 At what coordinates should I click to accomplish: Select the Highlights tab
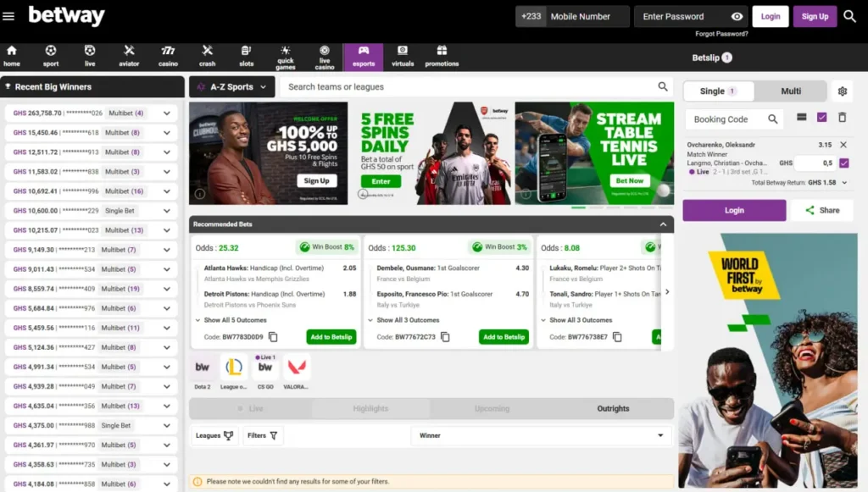click(370, 408)
